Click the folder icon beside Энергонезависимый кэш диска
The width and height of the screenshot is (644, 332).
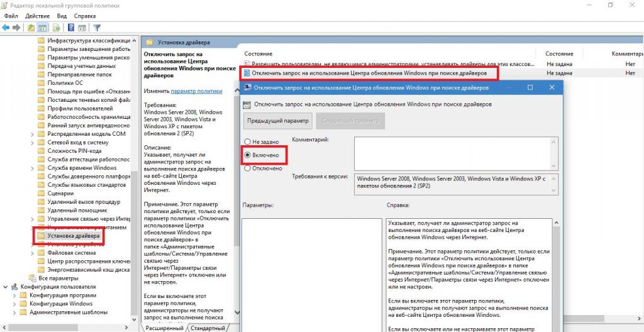click(x=41, y=270)
